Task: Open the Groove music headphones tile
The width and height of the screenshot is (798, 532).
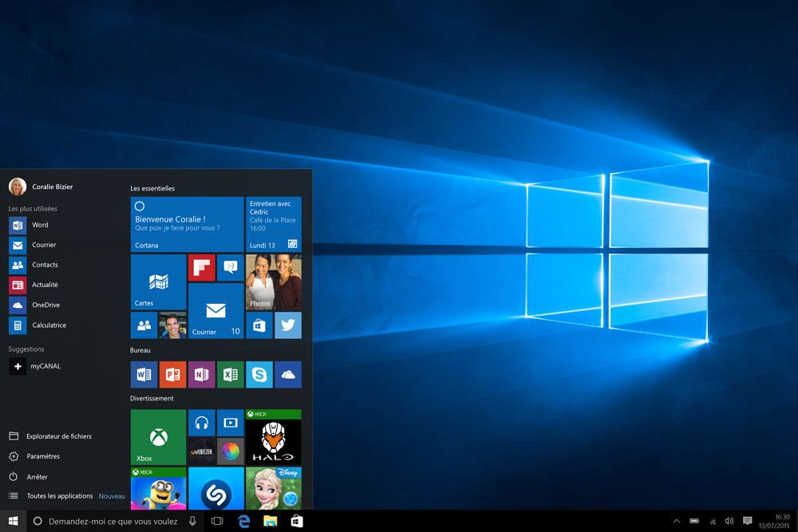Action: tap(202, 424)
